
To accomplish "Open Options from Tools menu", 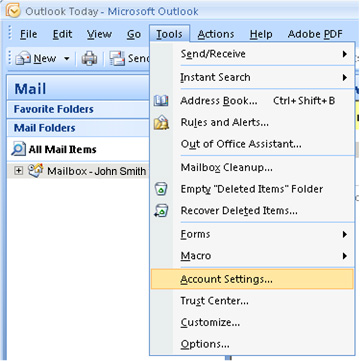I will [252, 344].
